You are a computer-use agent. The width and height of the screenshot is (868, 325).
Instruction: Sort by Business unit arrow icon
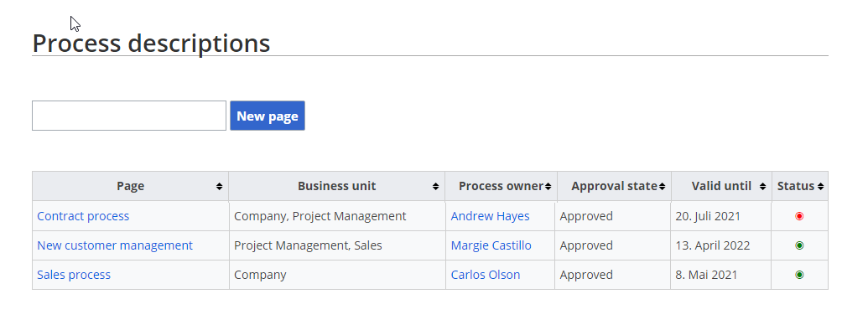coord(435,187)
